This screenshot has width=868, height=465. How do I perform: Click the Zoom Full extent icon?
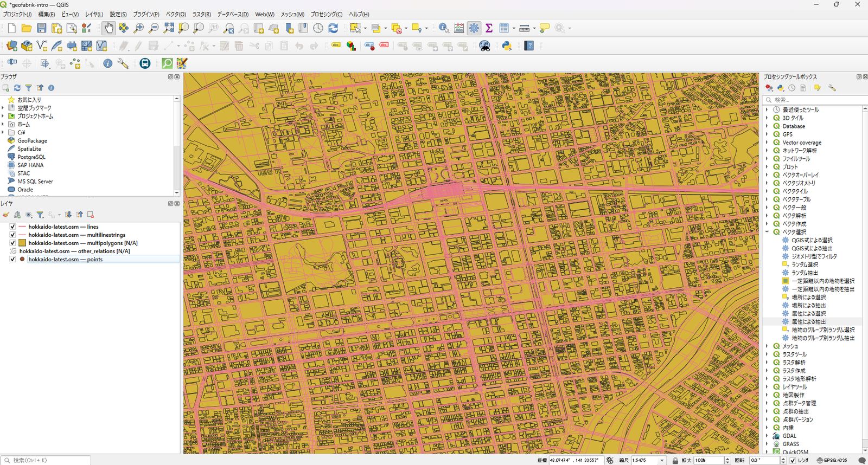click(x=169, y=28)
